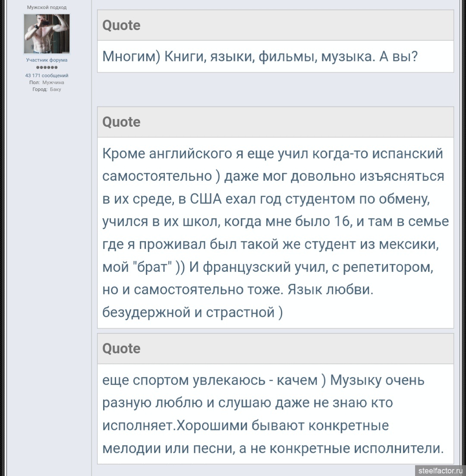Click the "Пол: Мужчина" profile field
Viewport: 466px width, 476px height.
point(47,82)
